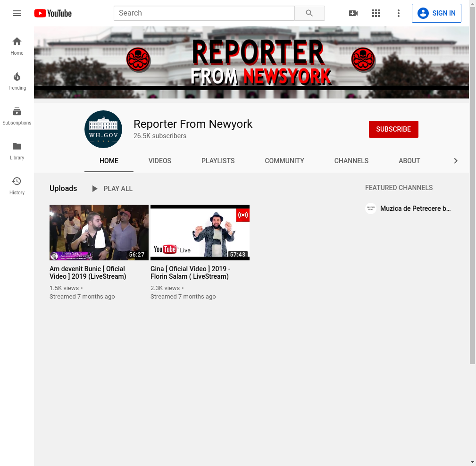Screen dimensions: 476x466
Task: Click the 26.5K subscribers text
Action: click(x=160, y=136)
